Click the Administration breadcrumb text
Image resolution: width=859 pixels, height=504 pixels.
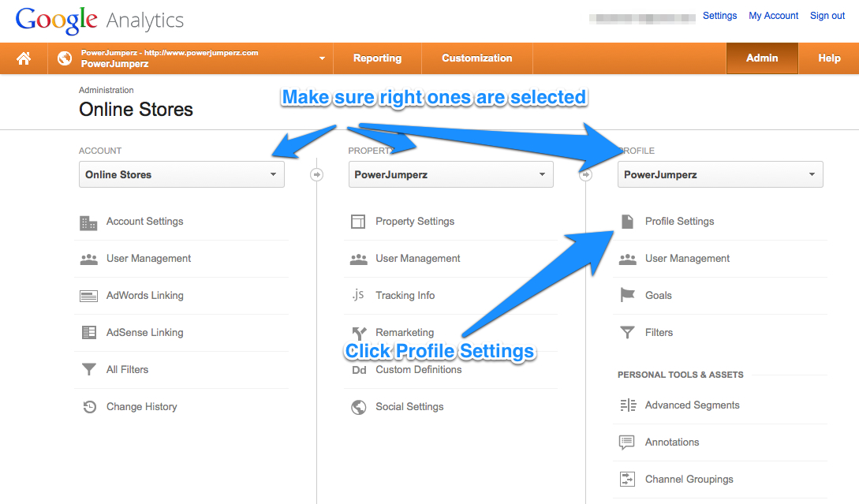click(106, 90)
